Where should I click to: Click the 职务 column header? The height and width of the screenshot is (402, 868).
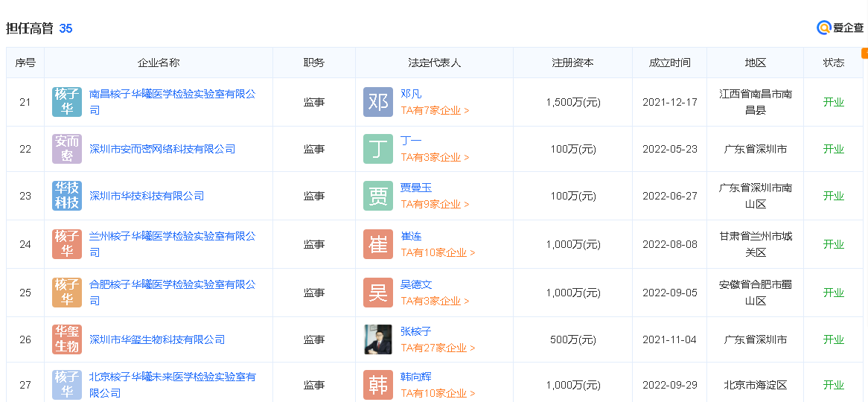click(x=314, y=63)
